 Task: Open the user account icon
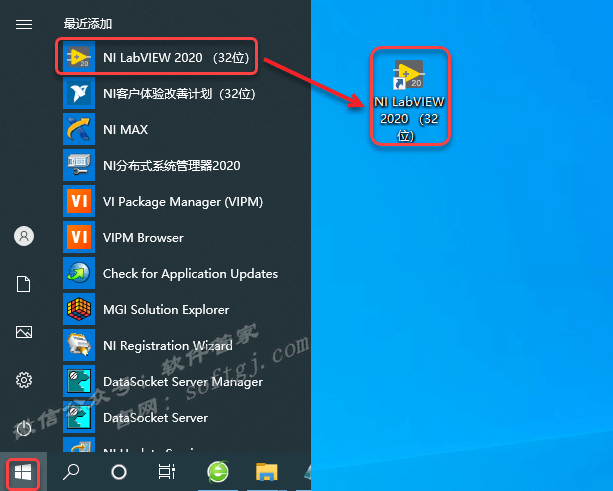coord(24,236)
